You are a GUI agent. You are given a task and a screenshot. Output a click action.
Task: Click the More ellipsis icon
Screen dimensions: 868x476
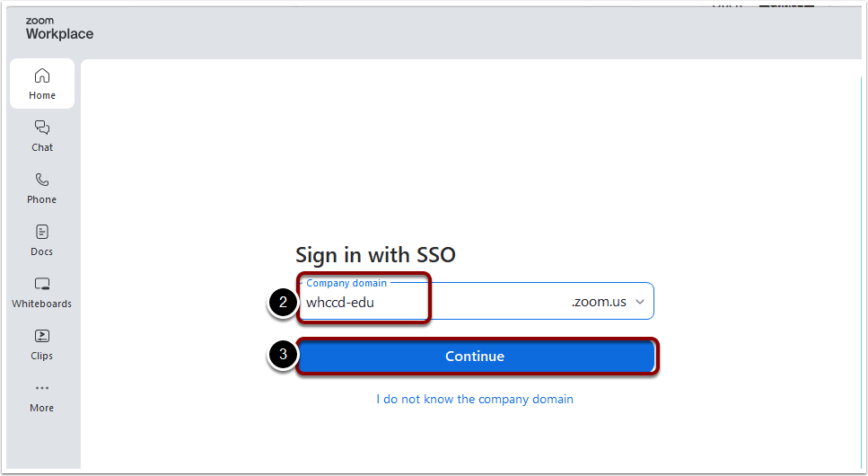[42, 388]
